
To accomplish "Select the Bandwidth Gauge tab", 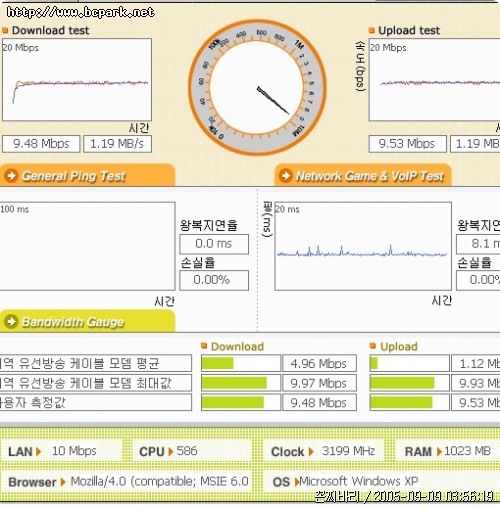I will (x=87, y=321).
